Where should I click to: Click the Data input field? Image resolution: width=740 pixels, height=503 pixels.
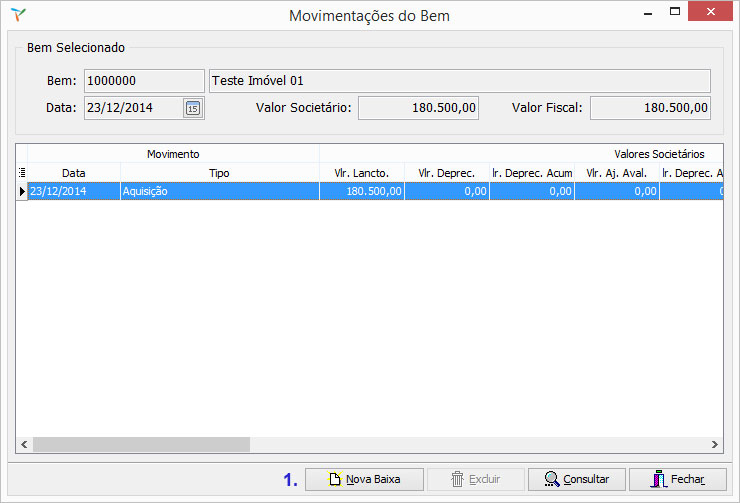click(132, 108)
